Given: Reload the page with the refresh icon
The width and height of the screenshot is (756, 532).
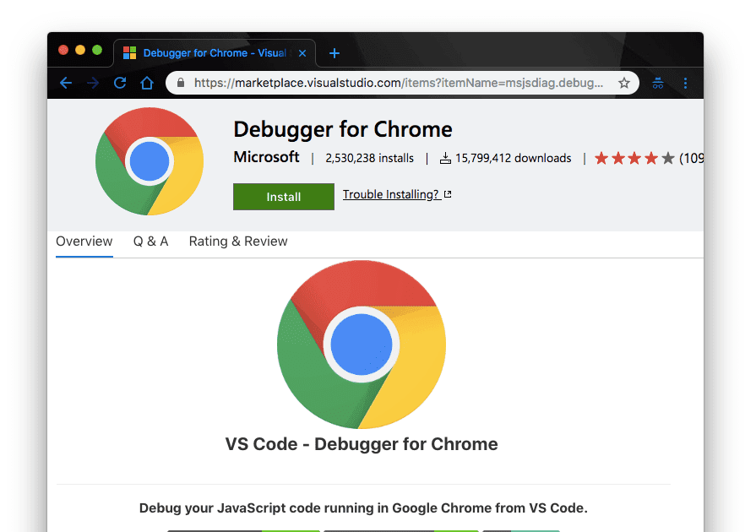Looking at the screenshot, I should tap(120, 83).
